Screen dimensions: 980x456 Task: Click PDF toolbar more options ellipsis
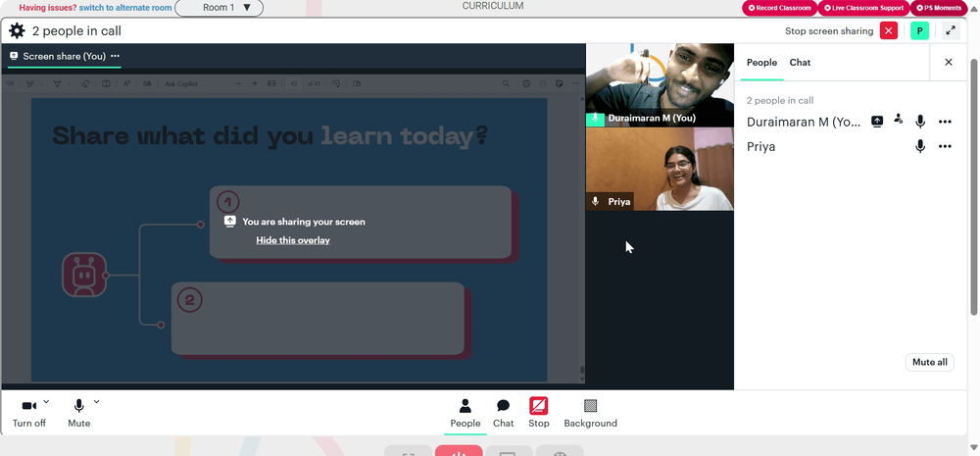click(575, 83)
